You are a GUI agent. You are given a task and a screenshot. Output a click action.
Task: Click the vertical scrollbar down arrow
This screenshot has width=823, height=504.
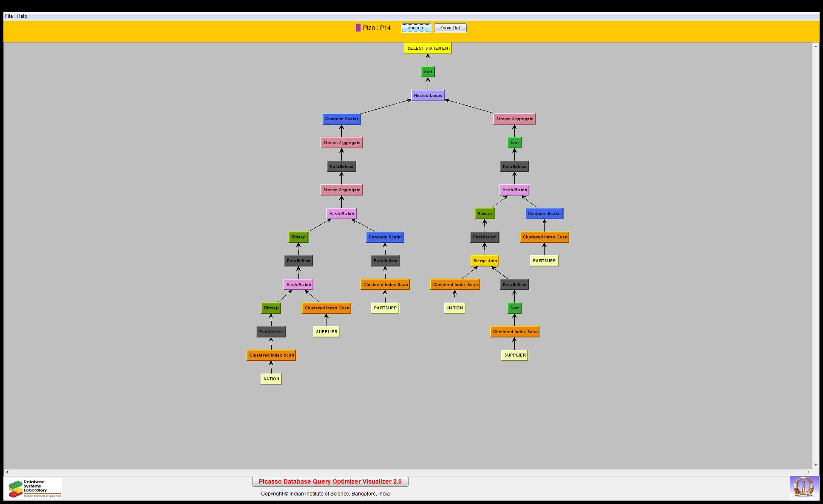(815, 465)
